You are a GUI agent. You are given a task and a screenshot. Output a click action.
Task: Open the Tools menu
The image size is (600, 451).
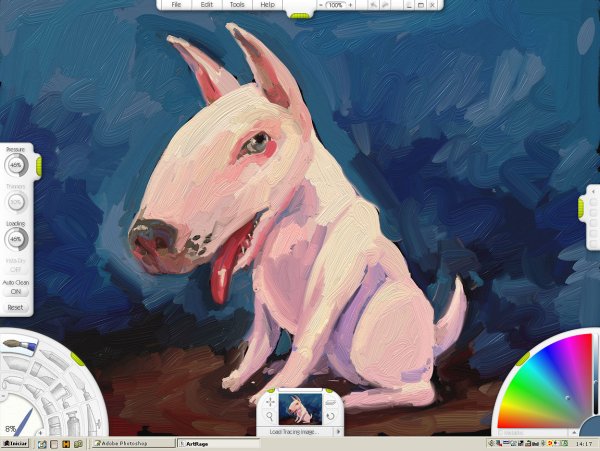point(236,5)
